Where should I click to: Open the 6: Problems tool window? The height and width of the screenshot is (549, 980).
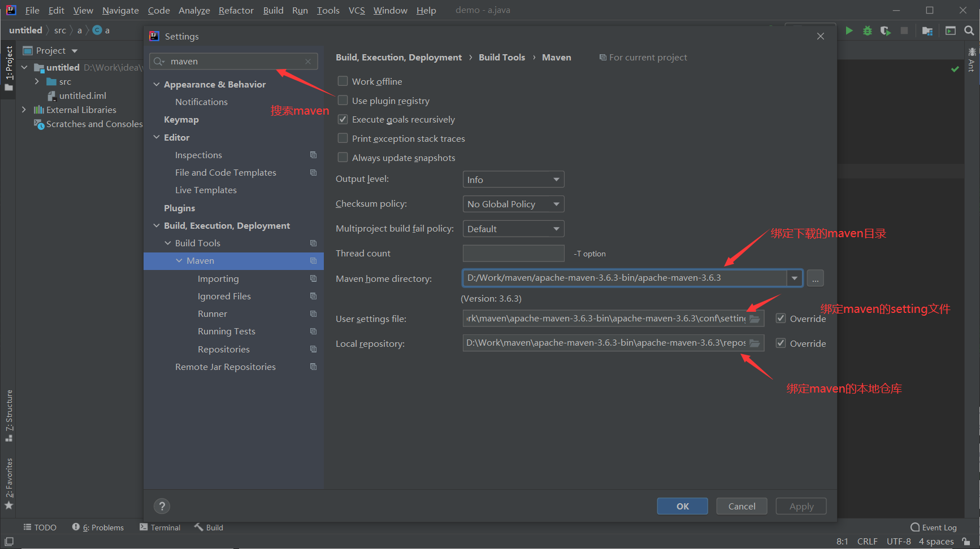coord(98,528)
